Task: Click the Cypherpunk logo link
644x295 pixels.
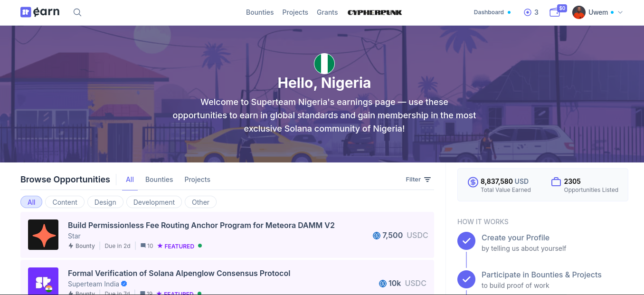Action: [375, 12]
